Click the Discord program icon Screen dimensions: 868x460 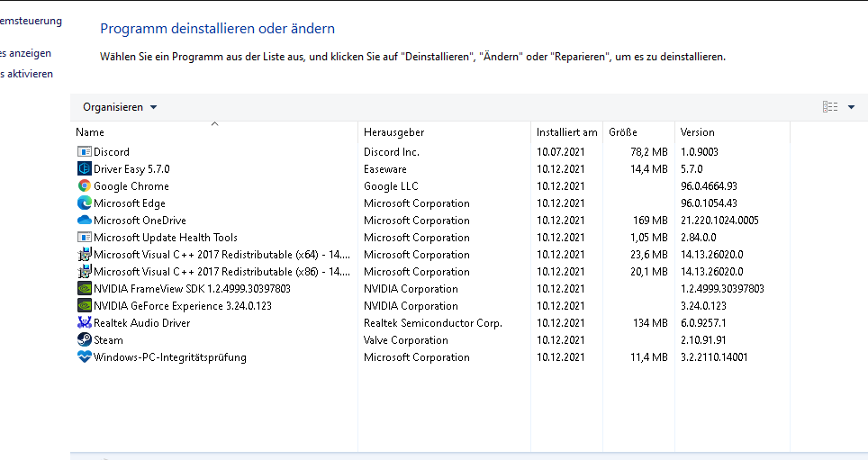pyautogui.click(x=85, y=152)
